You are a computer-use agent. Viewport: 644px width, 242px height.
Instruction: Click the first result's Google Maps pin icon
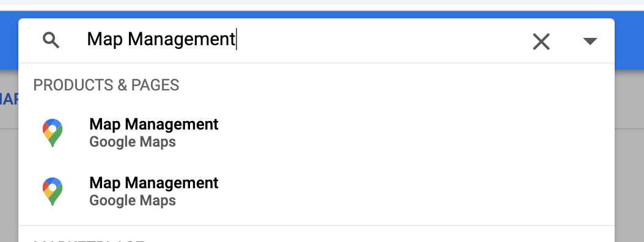point(53,133)
